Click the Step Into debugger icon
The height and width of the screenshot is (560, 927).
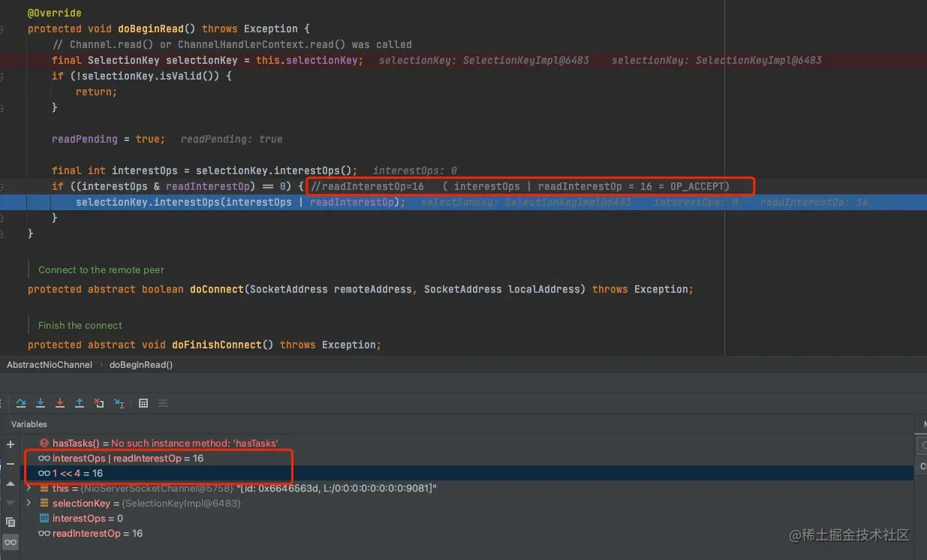pyautogui.click(x=41, y=403)
